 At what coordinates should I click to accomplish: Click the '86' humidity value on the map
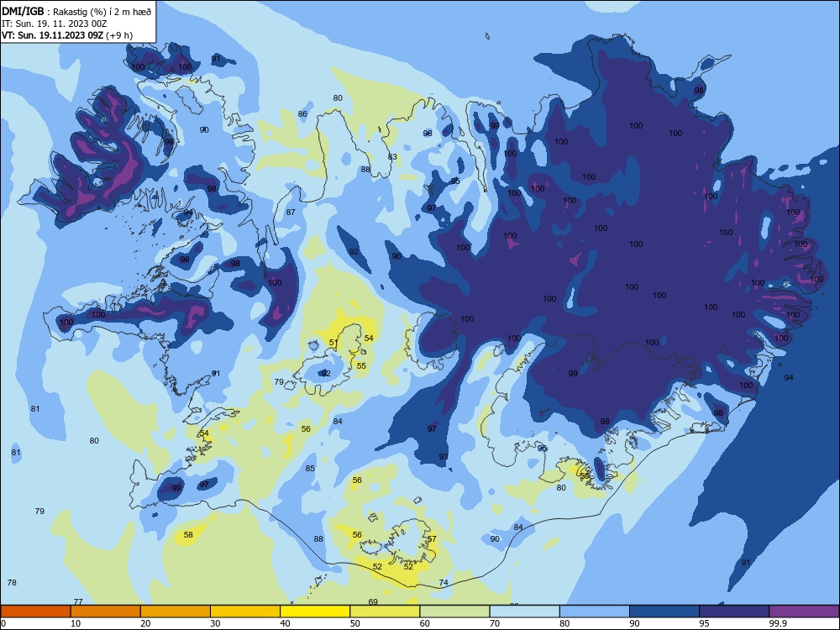pos(302,113)
